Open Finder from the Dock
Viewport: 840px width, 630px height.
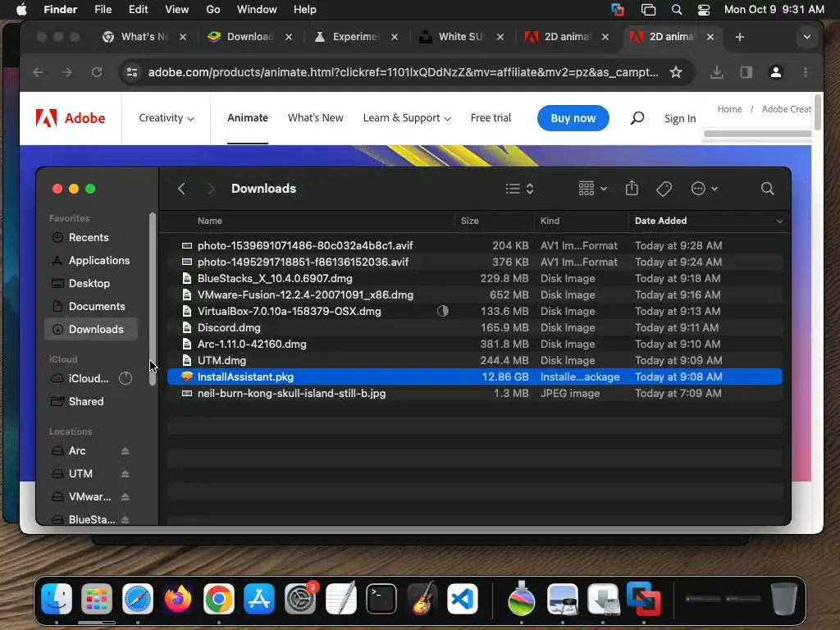pyautogui.click(x=57, y=599)
